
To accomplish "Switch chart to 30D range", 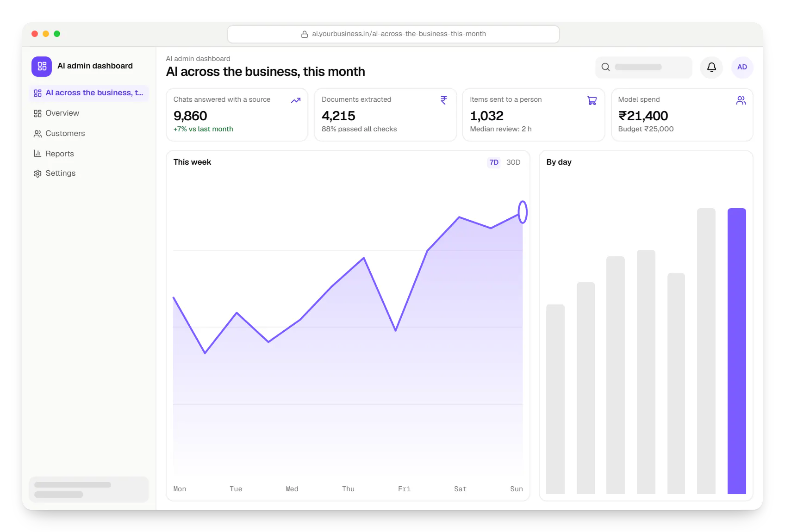I will tap(513, 162).
